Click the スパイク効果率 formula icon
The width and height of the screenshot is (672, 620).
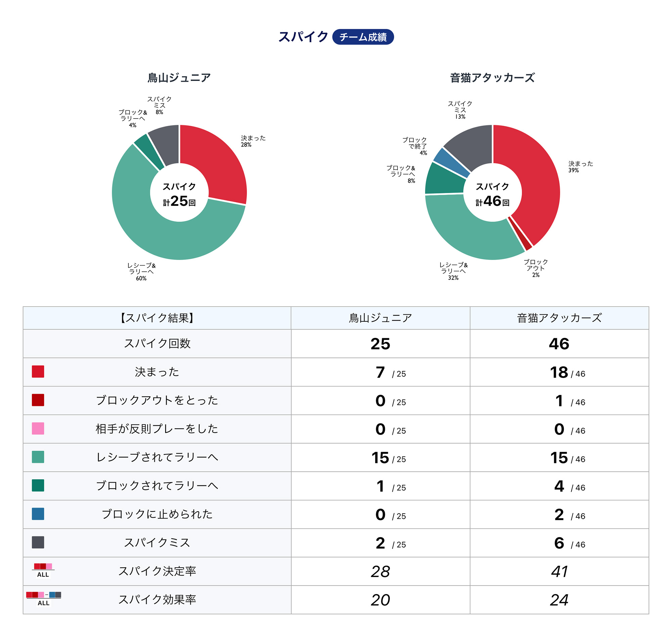coord(43,599)
